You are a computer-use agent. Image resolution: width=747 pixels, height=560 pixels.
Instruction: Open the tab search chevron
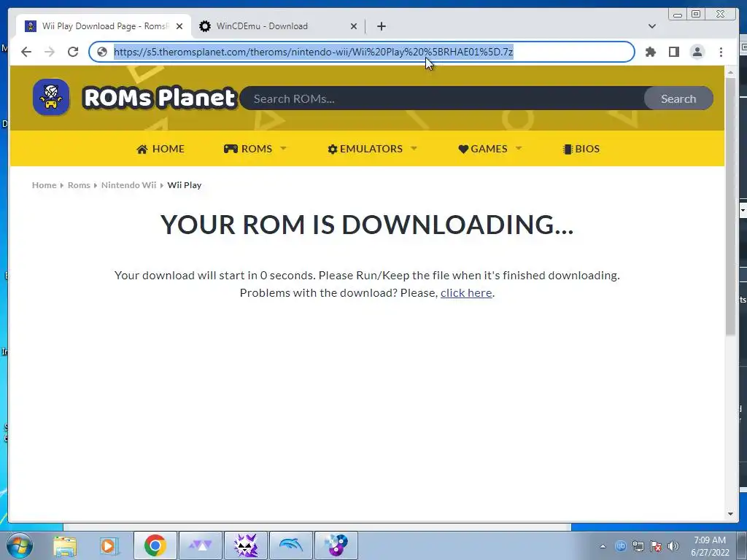[x=651, y=26]
